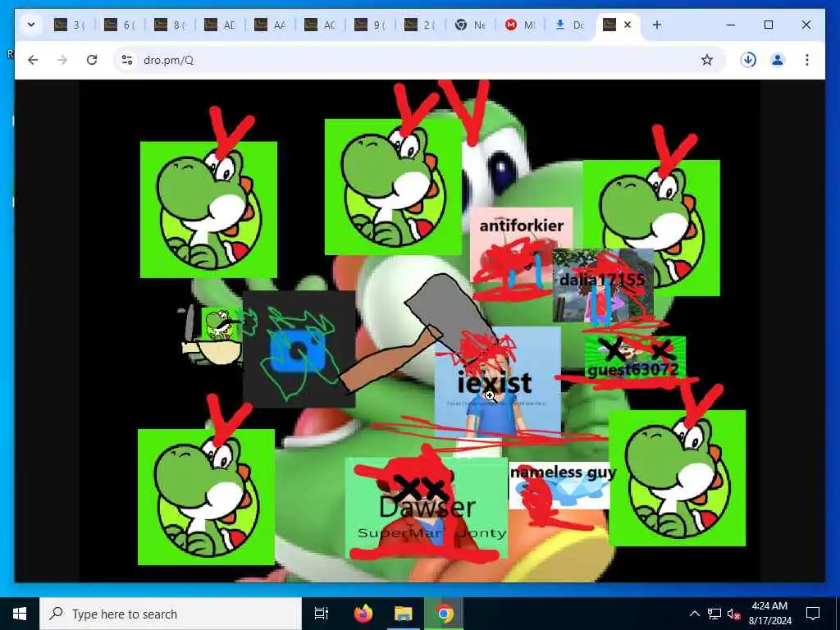Image resolution: width=840 pixels, height=630 pixels.
Task: Click the muted volume tray icon
Action: click(734, 614)
